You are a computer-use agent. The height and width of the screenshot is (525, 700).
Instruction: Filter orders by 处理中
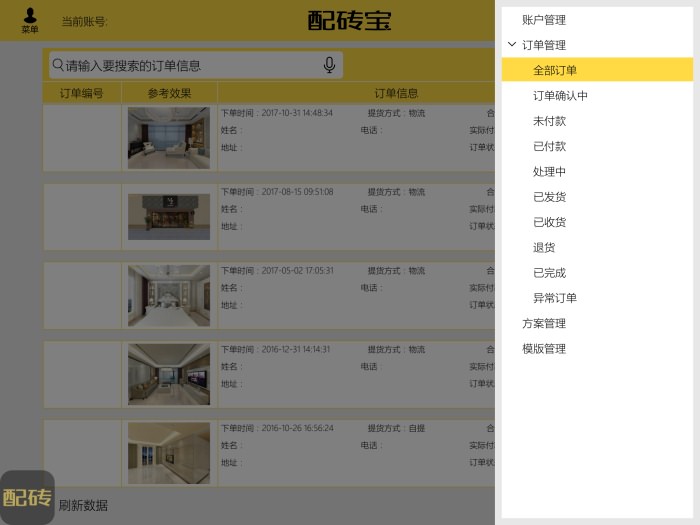point(550,171)
